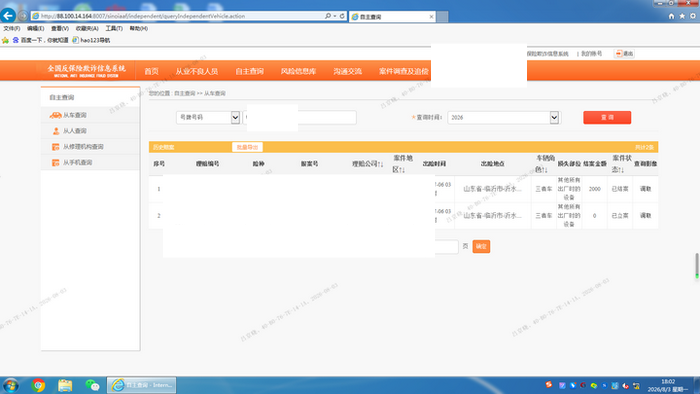
Task: Open the 案件调查及追偿 navigation tab
Action: (x=404, y=71)
